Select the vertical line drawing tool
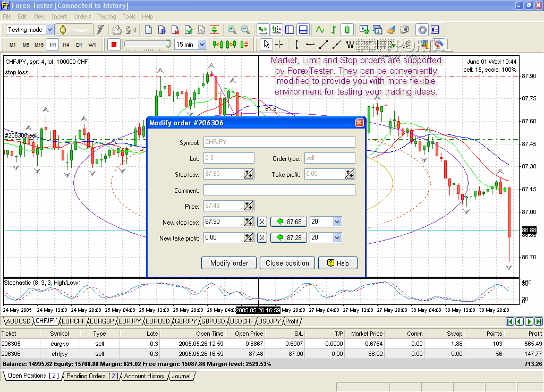The image size is (544, 392). click(296, 45)
